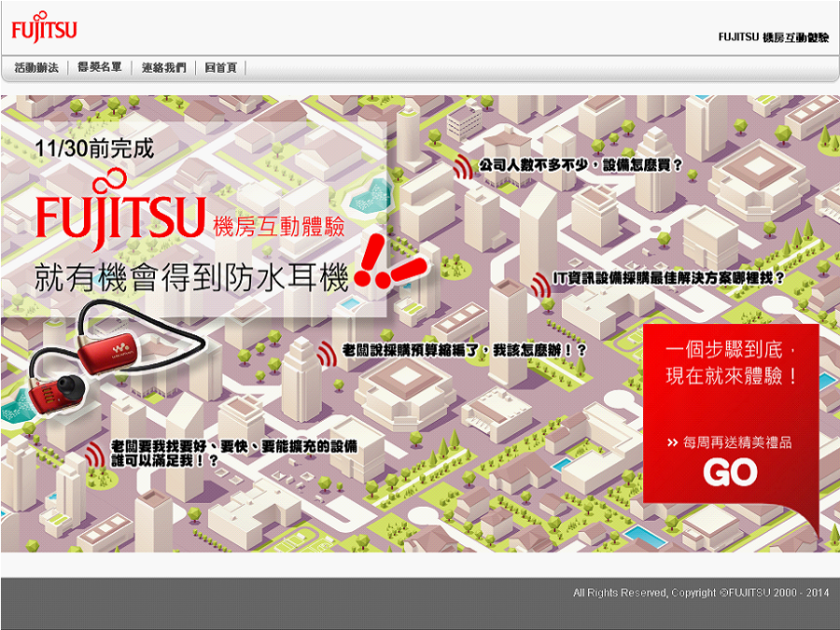The width and height of the screenshot is (840, 630).
Task: Click the large FUJITSU banner logo
Action: click(121, 210)
